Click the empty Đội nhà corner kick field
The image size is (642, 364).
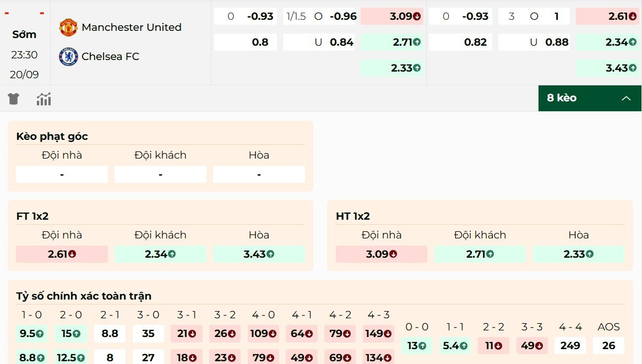click(x=61, y=174)
